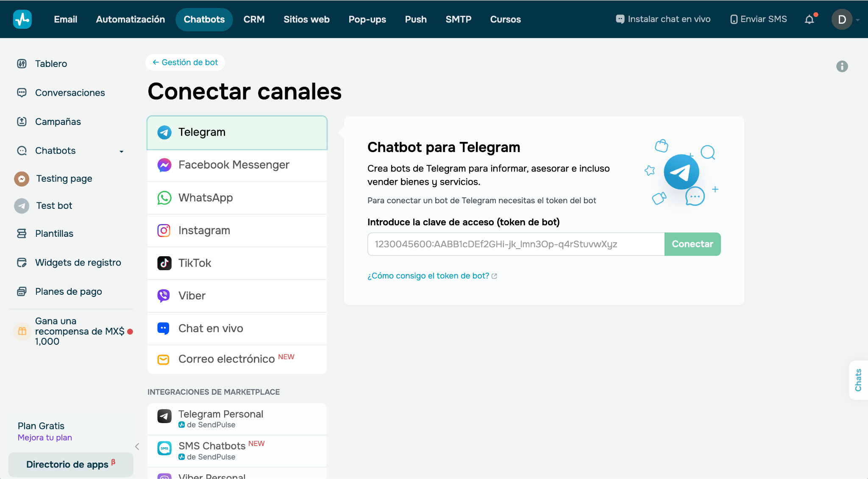Click Gana una recompensa de MX$ 1,000
This screenshot has height=479, width=868.
(80, 331)
